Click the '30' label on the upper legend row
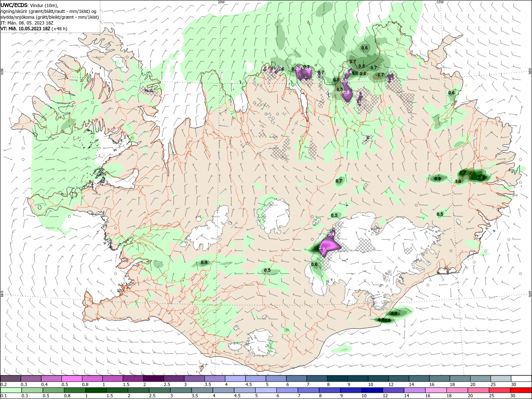This screenshot has height=399, width=532. [513, 384]
